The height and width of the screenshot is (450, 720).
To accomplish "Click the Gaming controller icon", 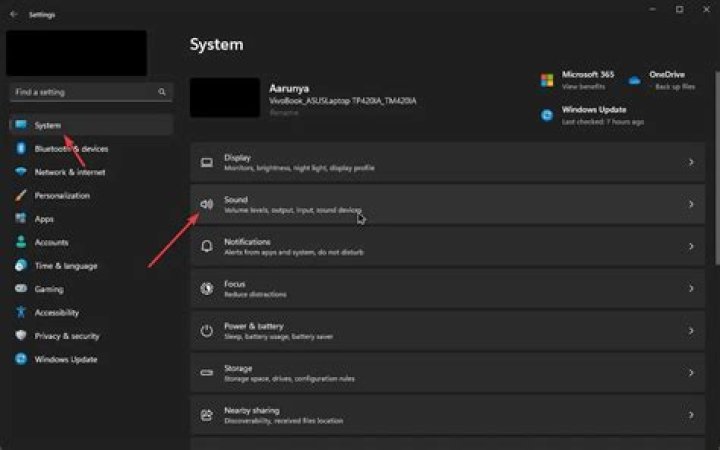I will [x=21, y=289].
